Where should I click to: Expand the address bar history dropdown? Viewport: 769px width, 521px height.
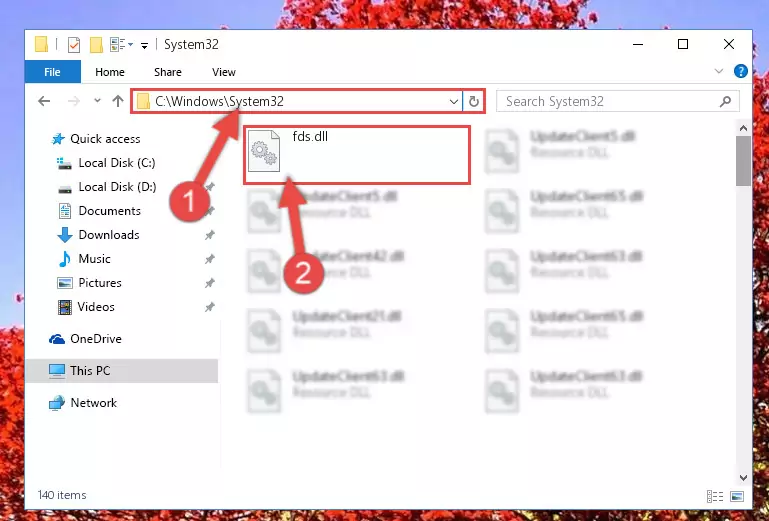[x=454, y=102]
